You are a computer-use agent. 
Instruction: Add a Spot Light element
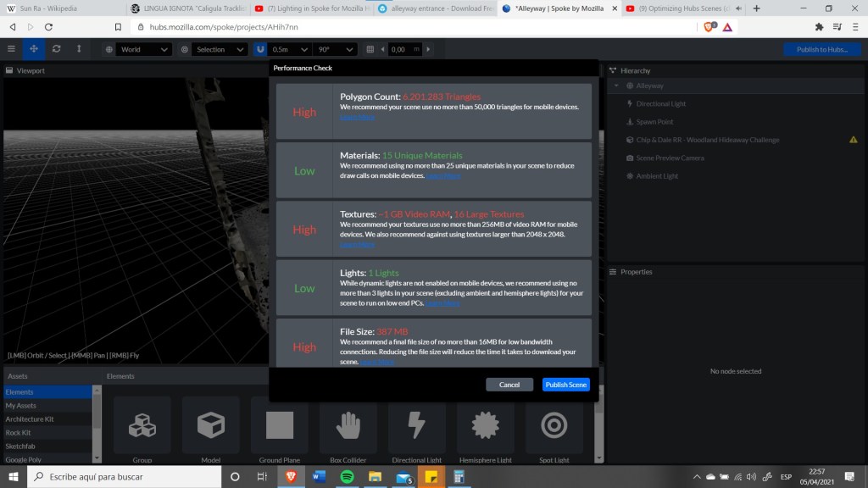tap(554, 430)
